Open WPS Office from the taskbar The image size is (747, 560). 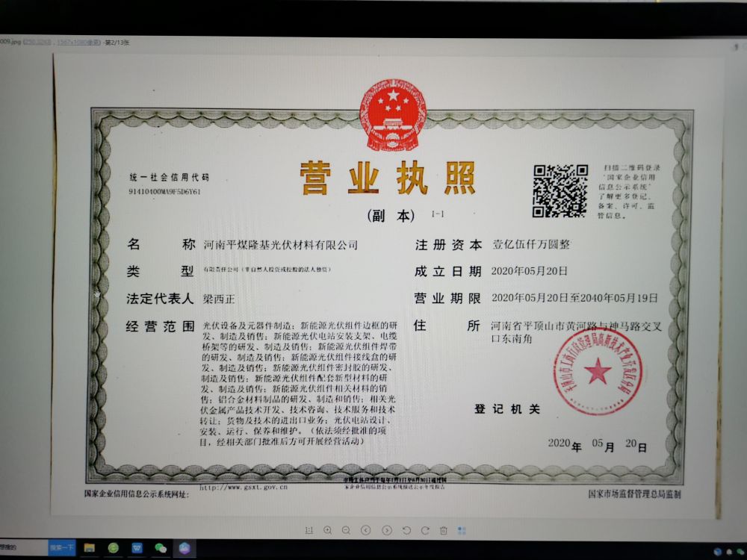pyautogui.click(x=137, y=548)
